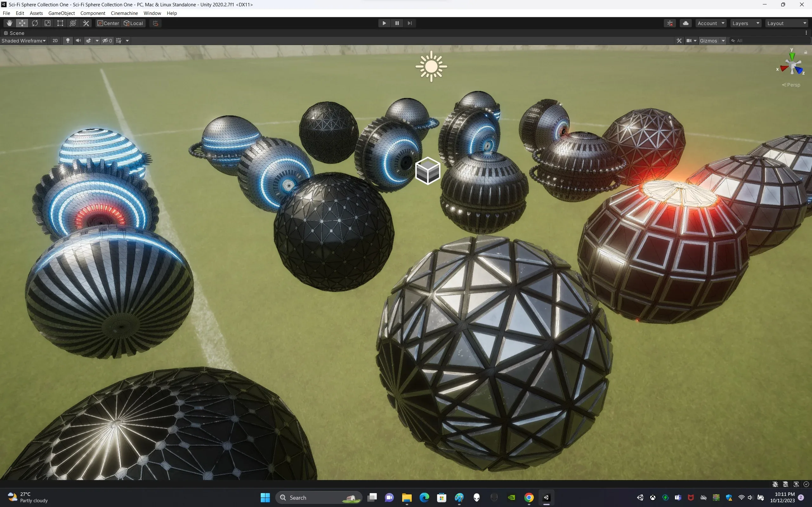Select the Scale tool
812x507 pixels.
(x=48, y=23)
